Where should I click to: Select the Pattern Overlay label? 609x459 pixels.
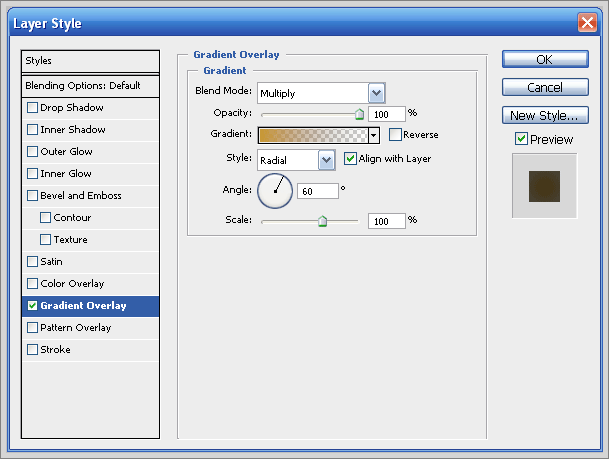(x=76, y=327)
